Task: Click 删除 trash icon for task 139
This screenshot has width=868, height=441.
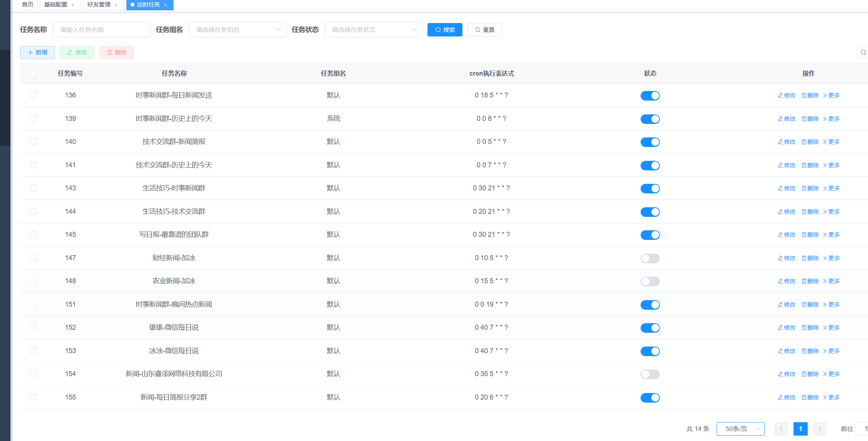Action: pos(810,119)
